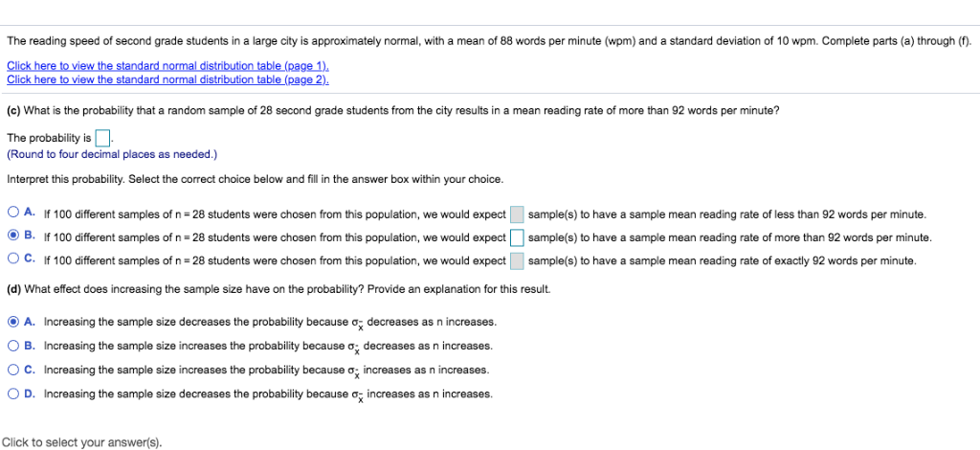Screen dimensions: 980x450
Task: Click text 'Increasing the sample size increases the probability because σx̄ increases'
Action: coord(267,370)
